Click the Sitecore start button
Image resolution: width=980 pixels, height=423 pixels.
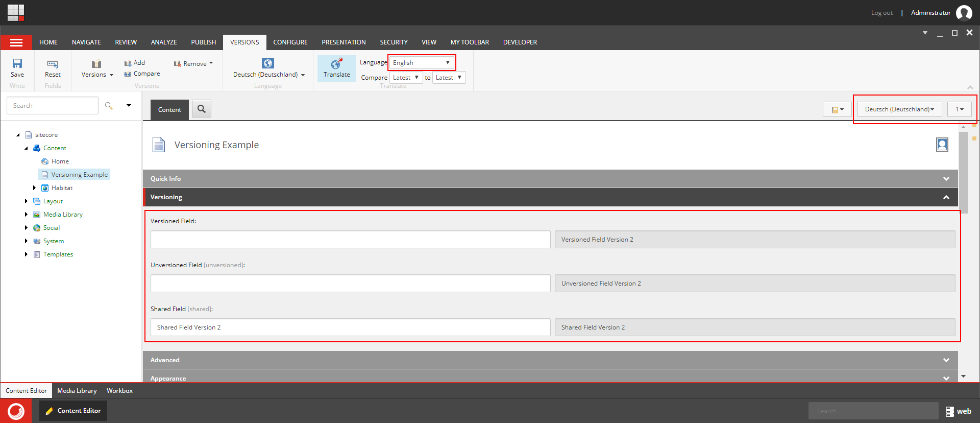click(16, 411)
